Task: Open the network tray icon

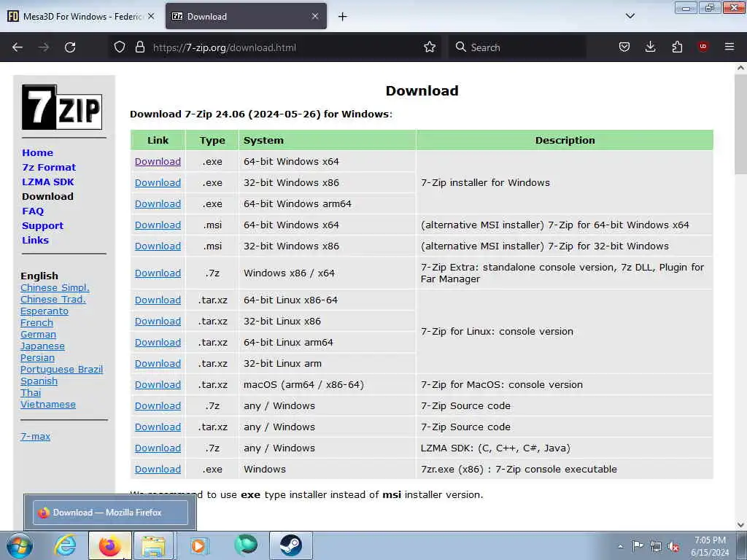Action: 656,547
